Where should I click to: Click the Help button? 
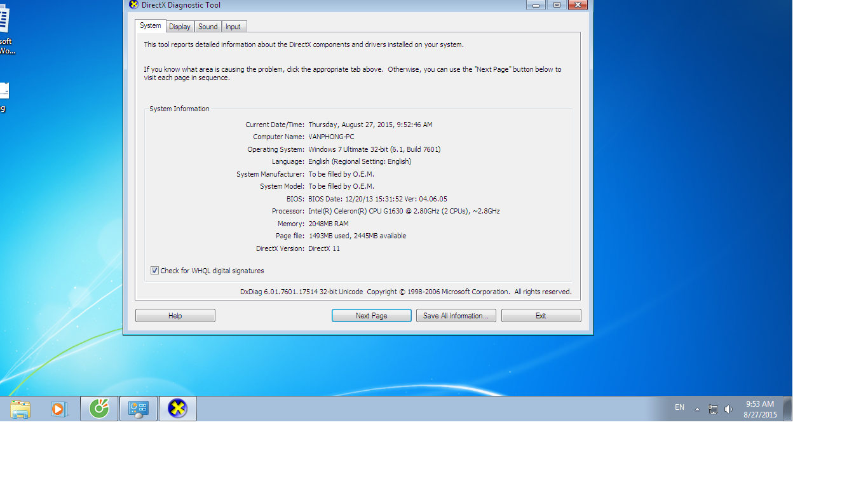[175, 316]
